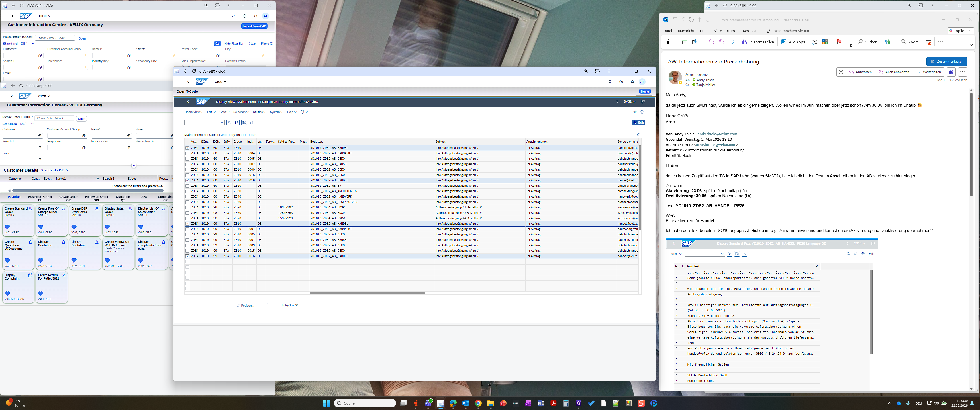Open Outlook from Windows taskbar
The width and height of the screenshot is (980, 410).
466,403
